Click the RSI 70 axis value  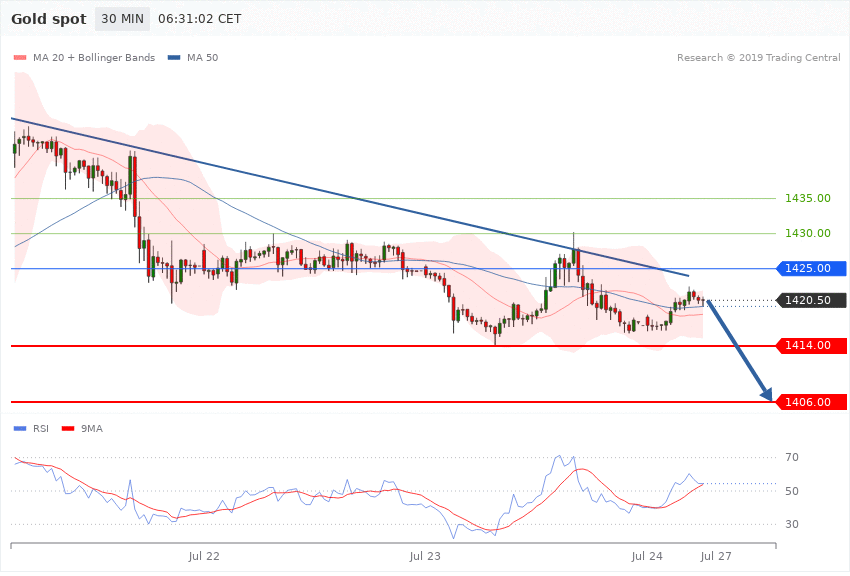point(792,457)
